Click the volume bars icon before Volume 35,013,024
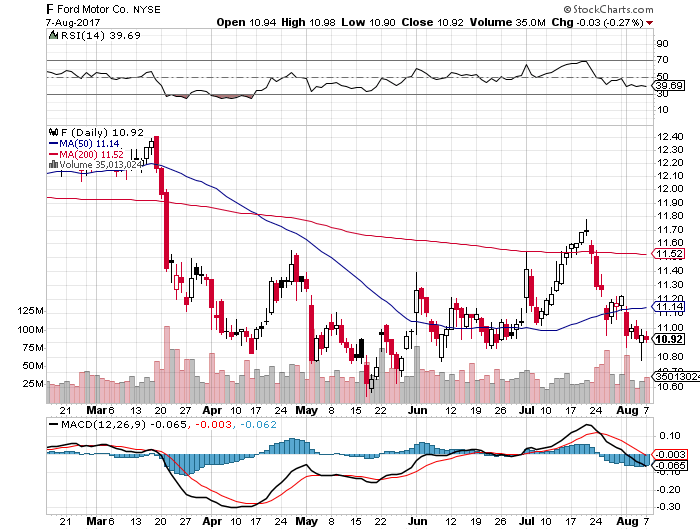 [53, 165]
